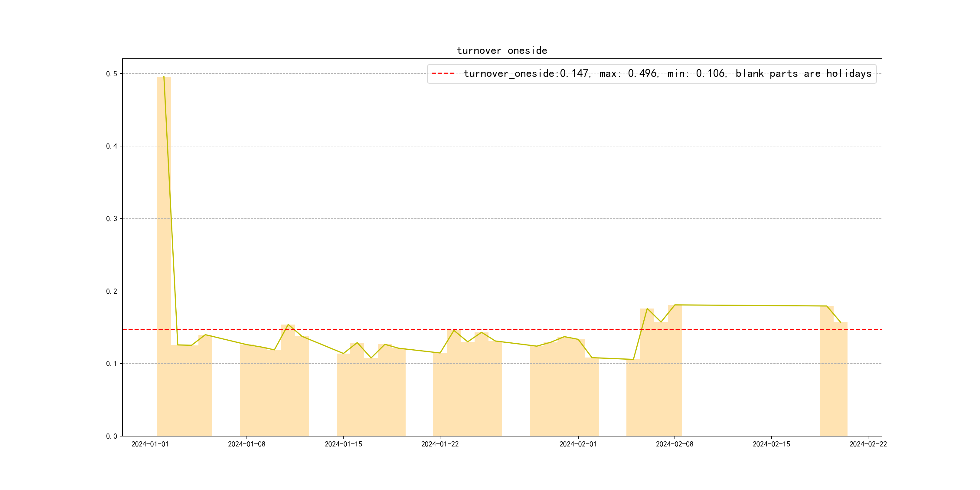
Task: Click y-axis tick label 0.2
Action: 112,291
